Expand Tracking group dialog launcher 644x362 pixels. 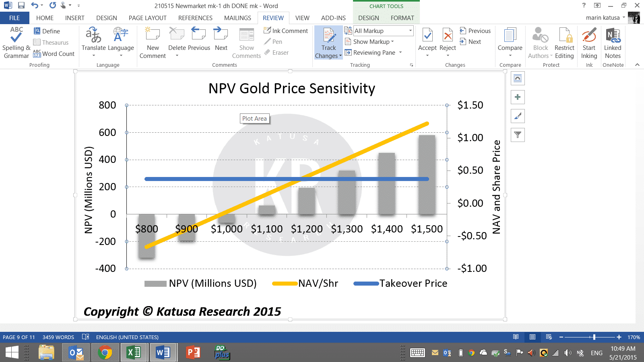[x=411, y=65]
